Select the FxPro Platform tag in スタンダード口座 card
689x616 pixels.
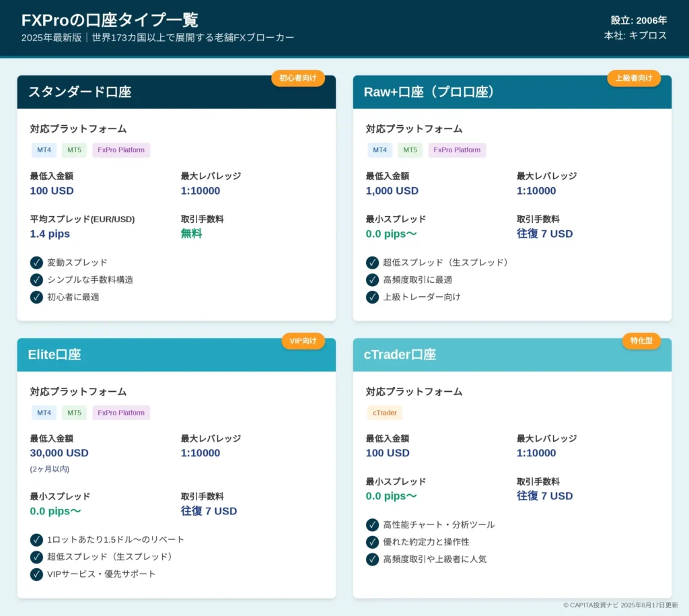click(x=121, y=150)
